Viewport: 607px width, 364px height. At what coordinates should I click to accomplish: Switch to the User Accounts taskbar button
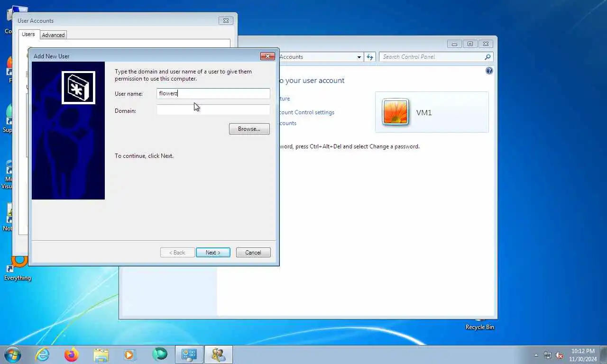tap(219, 355)
